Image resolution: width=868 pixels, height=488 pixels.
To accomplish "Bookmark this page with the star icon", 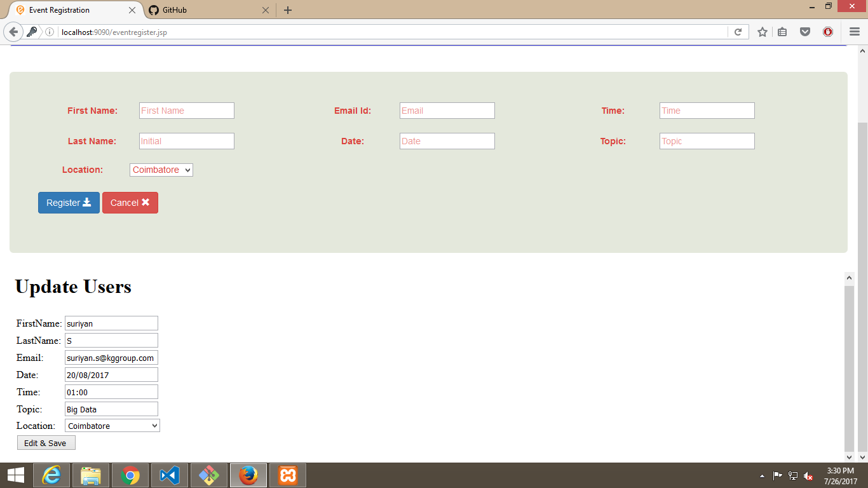I will (x=763, y=32).
